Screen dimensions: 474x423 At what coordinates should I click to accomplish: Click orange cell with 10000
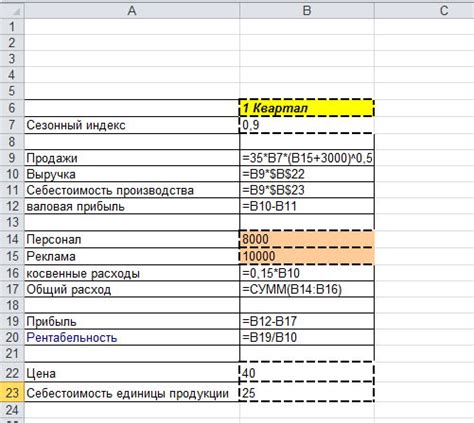click(307, 256)
